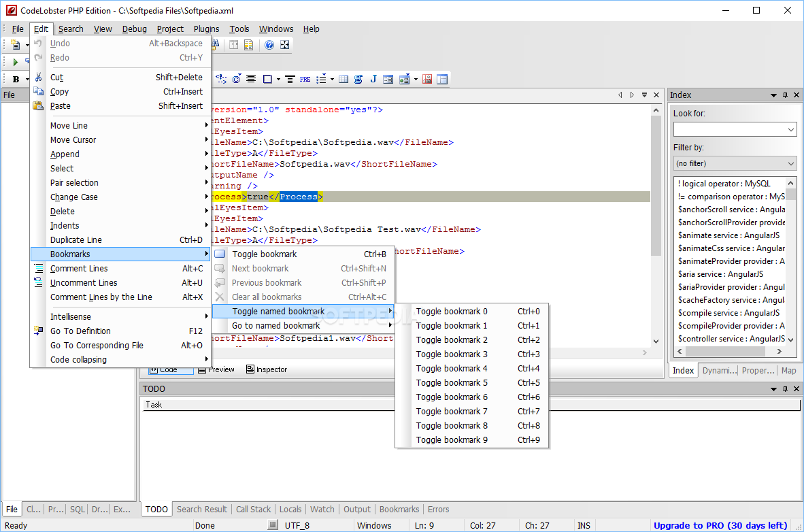Click the frames layout toolbar icon
Image resolution: width=804 pixels, height=532 pixels.
pyautogui.click(x=442, y=79)
